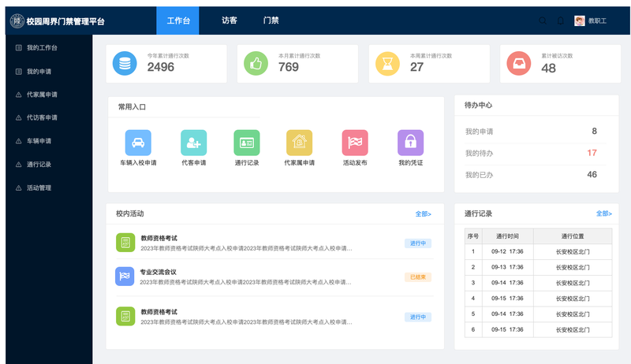Click sidebar icon beside 车辆申请
Screen dimensions: 631x364
pos(18,141)
